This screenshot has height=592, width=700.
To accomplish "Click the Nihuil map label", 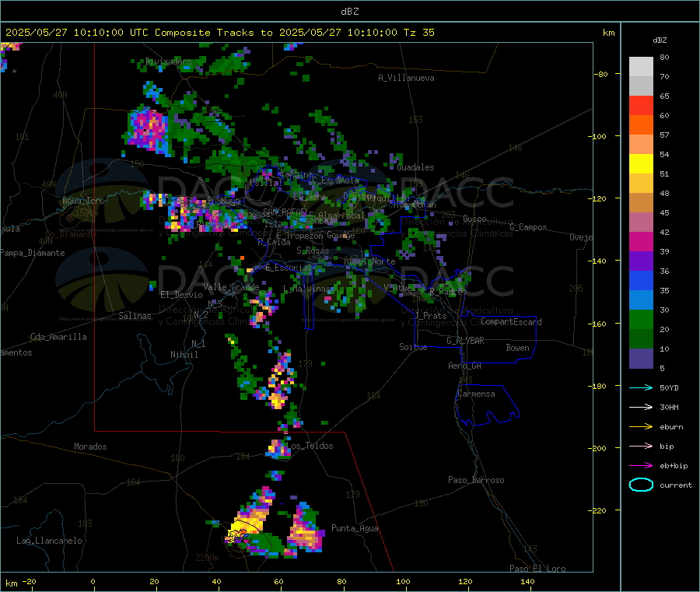I will [x=184, y=355].
